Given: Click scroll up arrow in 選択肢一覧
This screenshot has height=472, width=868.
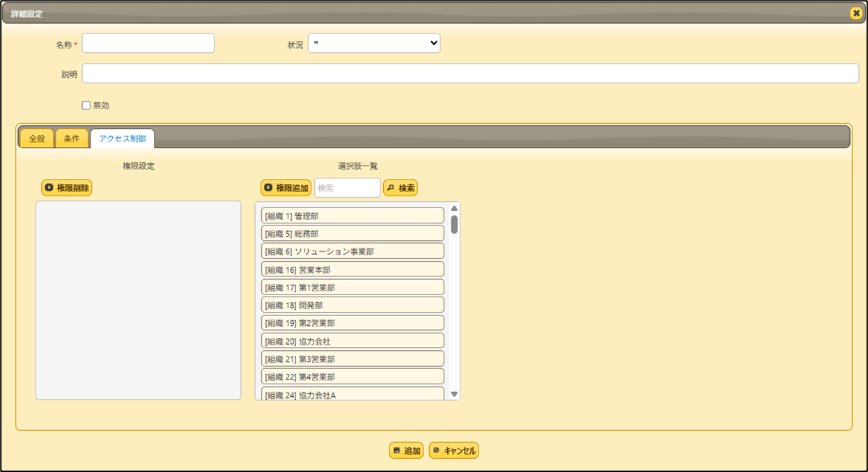Looking at the screenshot, I should (x=454, y=208).
